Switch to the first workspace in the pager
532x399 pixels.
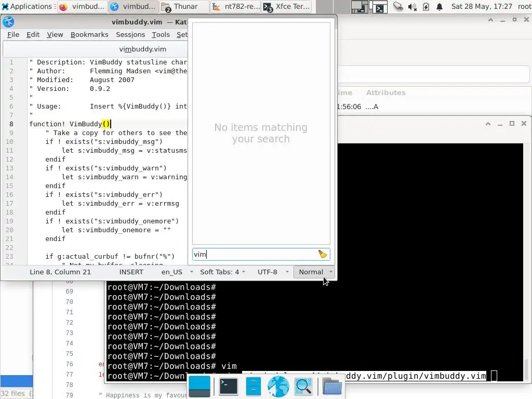pos(360,6)
